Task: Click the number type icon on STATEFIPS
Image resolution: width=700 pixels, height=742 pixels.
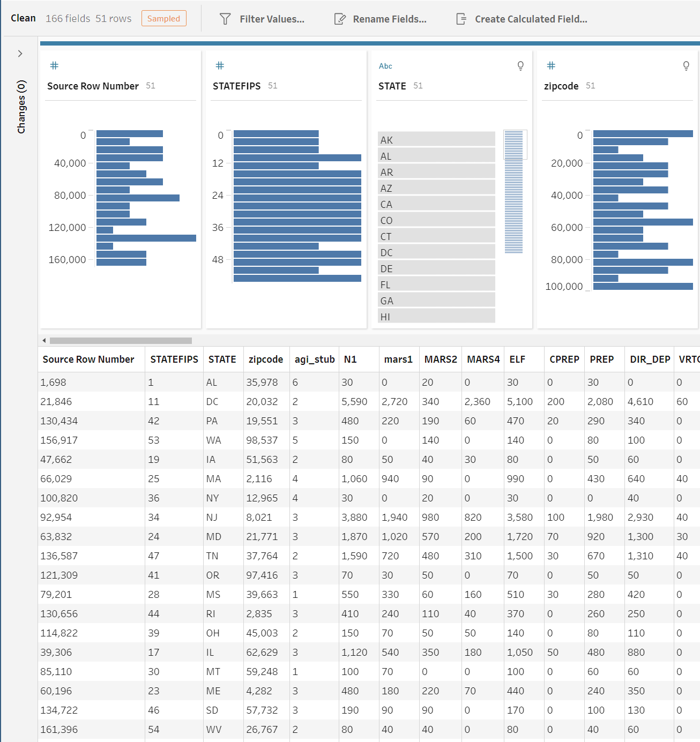Action: point(220,65)
